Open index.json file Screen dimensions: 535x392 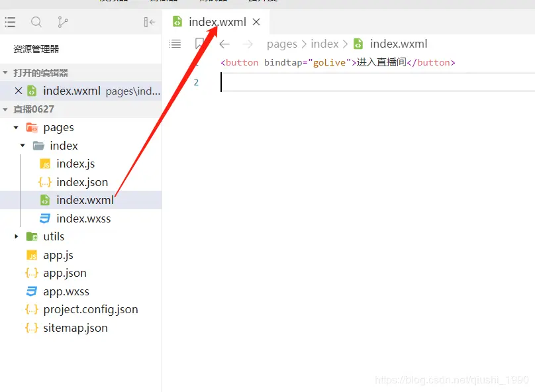[x=81, y=182]
